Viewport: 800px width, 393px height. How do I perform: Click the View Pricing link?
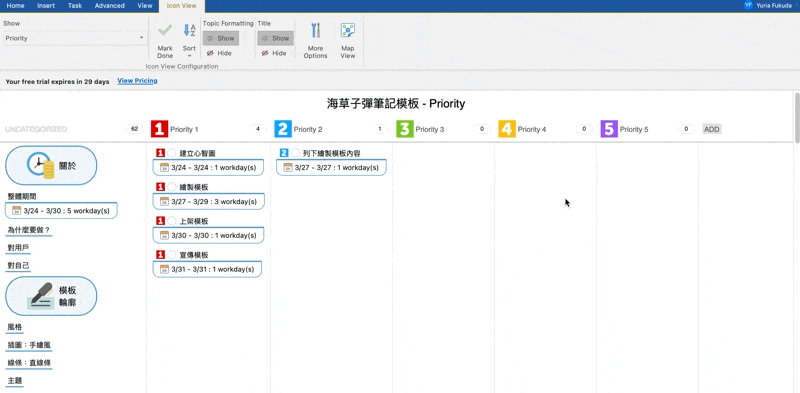click(137, 81)
